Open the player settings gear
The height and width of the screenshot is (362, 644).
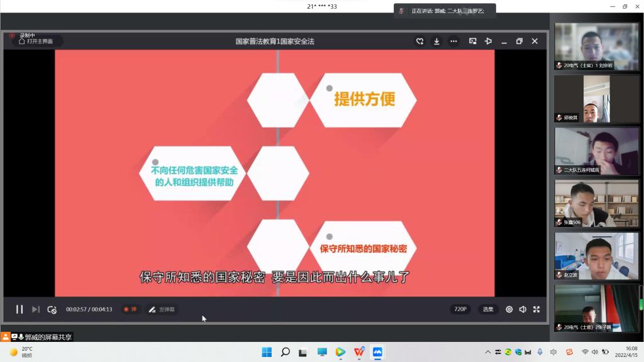click(509, 309)
